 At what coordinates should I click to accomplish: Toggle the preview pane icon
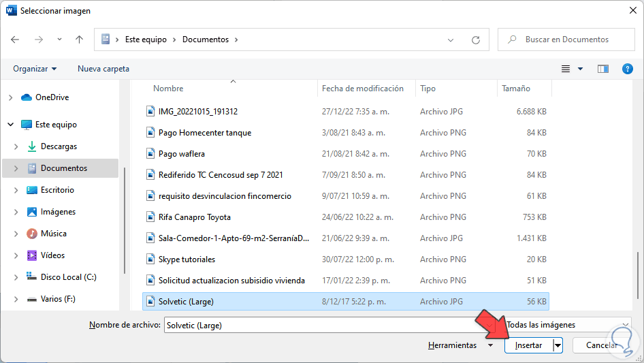click(x=602, y=69)
